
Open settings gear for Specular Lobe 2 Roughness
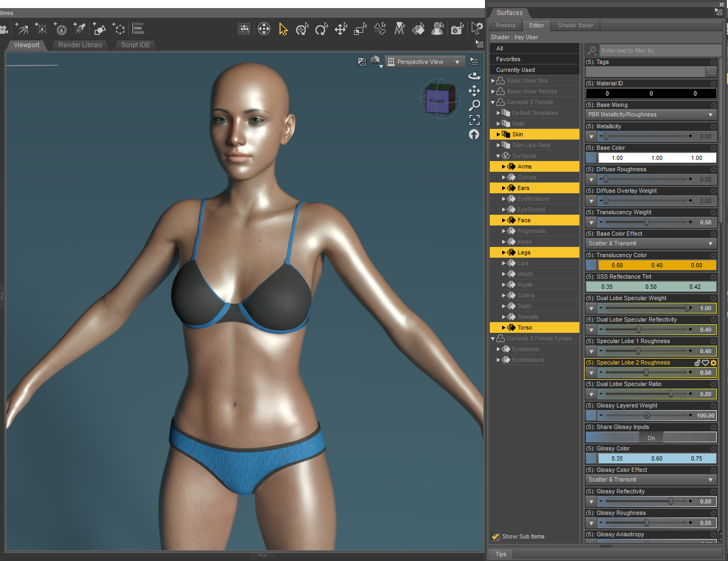click(x=714, y=363)
